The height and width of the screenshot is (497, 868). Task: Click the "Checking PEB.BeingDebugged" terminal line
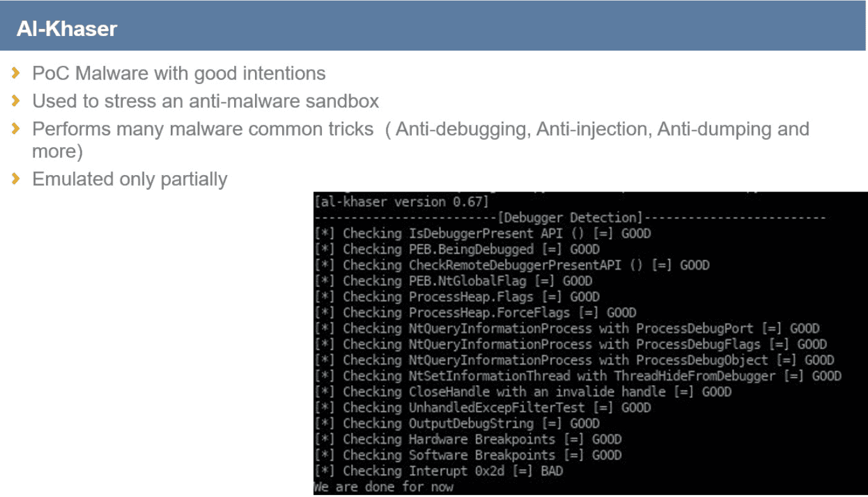pyautogui.click(x=456, y=250)
